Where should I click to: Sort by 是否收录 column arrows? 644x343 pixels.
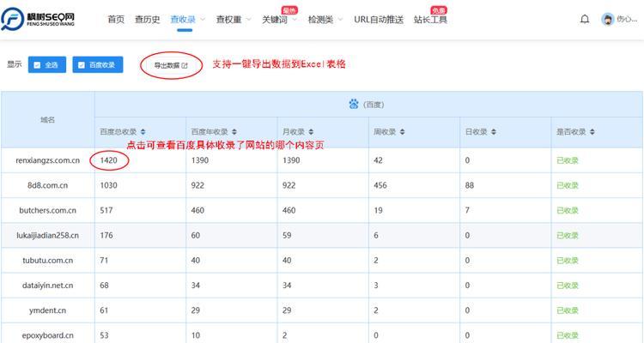[x=591, y=132]
